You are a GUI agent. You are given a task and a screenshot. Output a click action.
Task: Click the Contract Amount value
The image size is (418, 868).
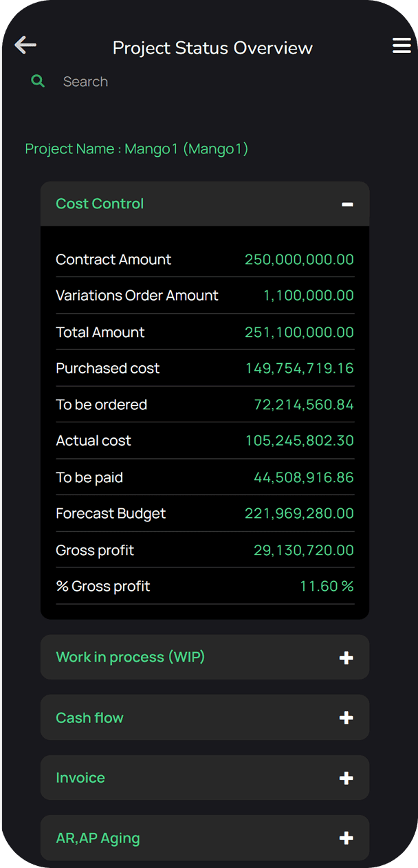(x=299, y=260)
